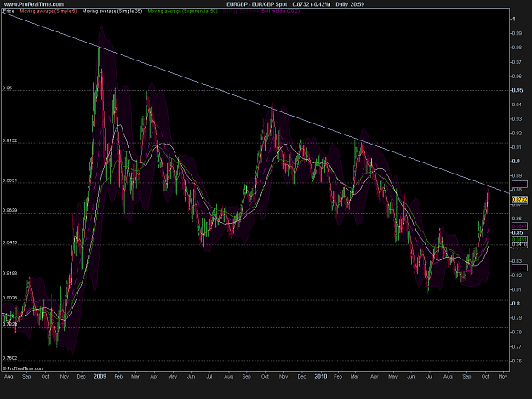
Task: Select Boll middle (20 2) legend label
Action: (281, 11)
